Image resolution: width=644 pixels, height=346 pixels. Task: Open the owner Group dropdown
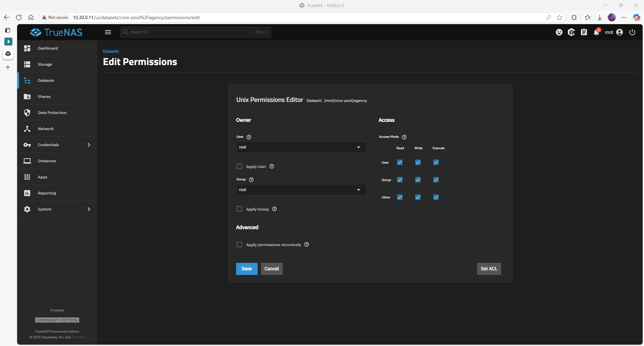tap(301, 190)
